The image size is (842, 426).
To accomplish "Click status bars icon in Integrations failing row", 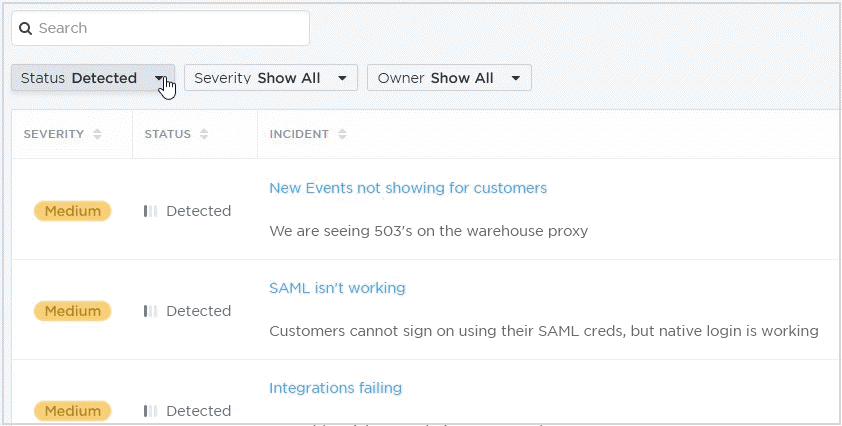I will tap(151, 411).
